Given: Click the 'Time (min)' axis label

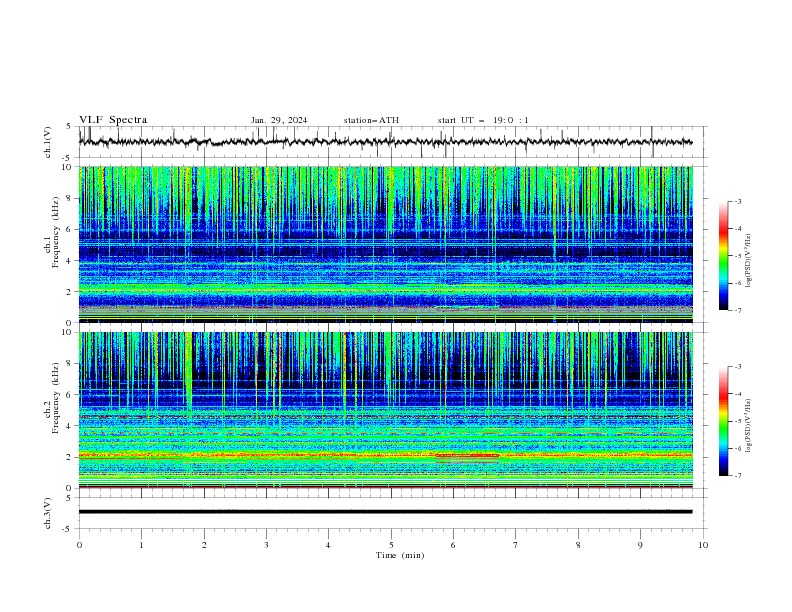Looking at the screenshot, I should pyautogui.click(x=400, y=555).
